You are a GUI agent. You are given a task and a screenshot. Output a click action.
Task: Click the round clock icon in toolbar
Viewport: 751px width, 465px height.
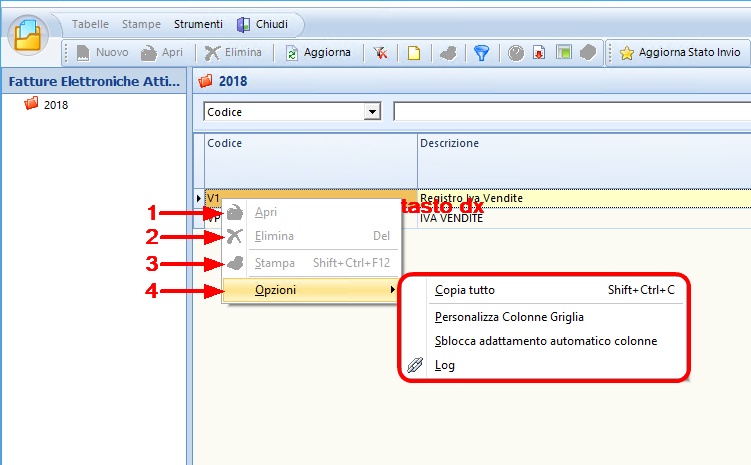[516, 53]
